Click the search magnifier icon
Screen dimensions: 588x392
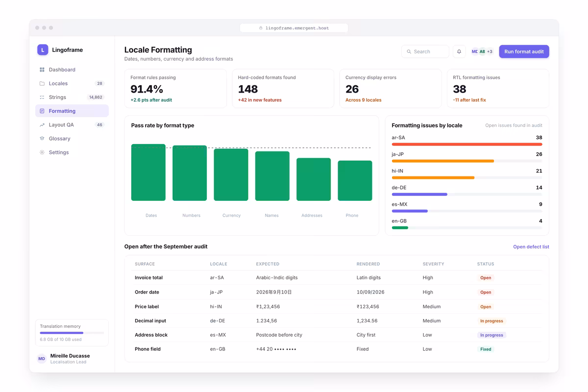(409, 51)
